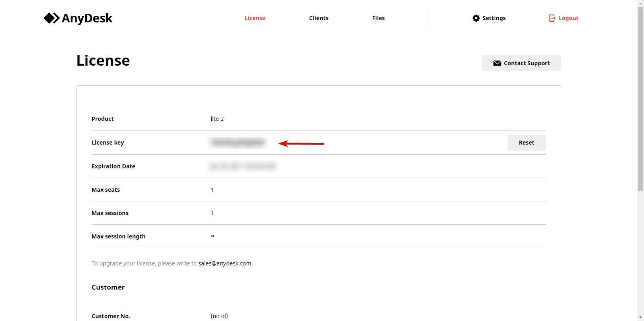Select the infinity session length value
Screen dimensions: 644x321
coord(213,236)
